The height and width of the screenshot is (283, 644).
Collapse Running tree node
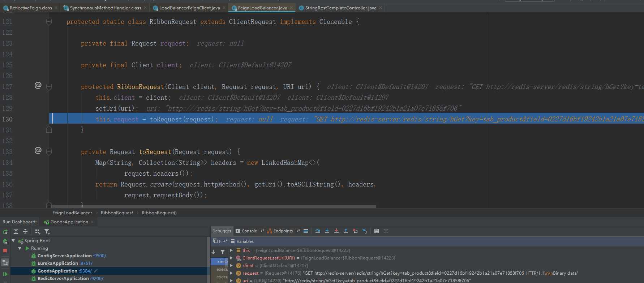pos(20,248)
